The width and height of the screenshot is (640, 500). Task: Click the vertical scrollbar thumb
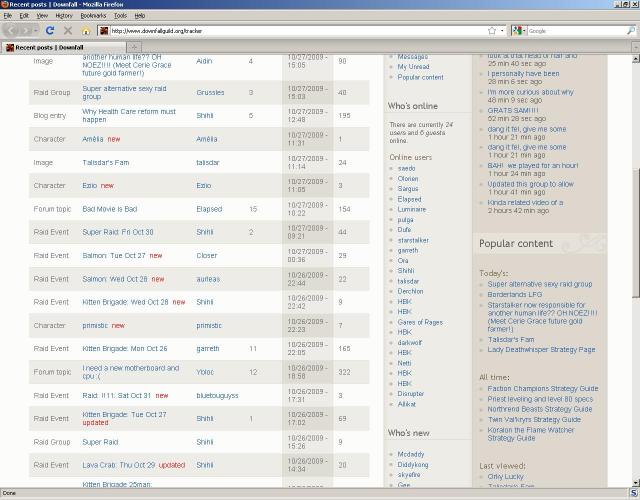click(x=636, y=233)
